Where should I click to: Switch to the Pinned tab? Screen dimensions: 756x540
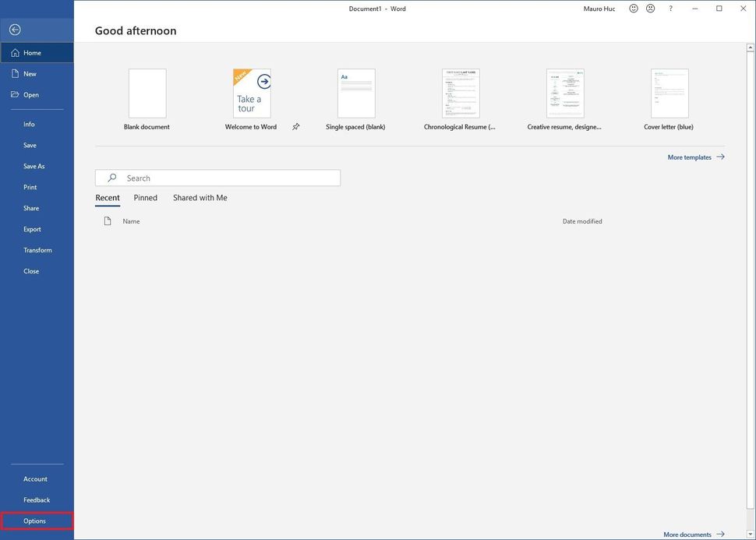[145, 196]
